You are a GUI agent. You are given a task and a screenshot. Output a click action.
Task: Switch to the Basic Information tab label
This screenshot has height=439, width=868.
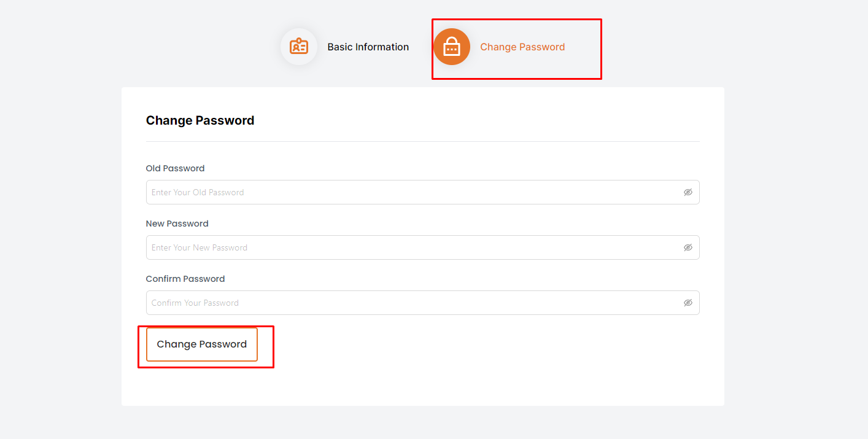point(368,47)
